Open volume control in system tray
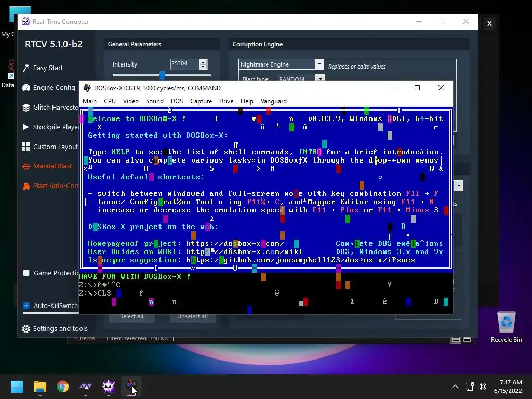Screen dimensions: 532x399 pyautogui.click(x=482, y=387)
